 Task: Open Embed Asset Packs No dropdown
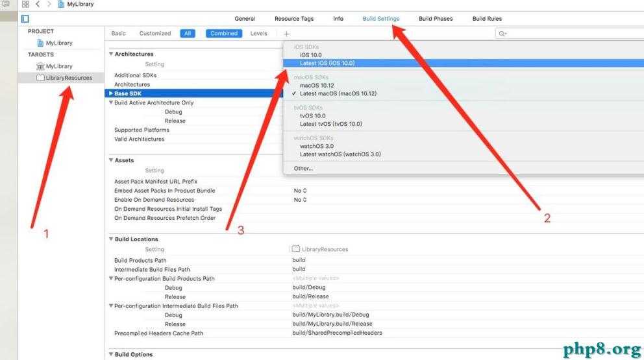(300, 191)
